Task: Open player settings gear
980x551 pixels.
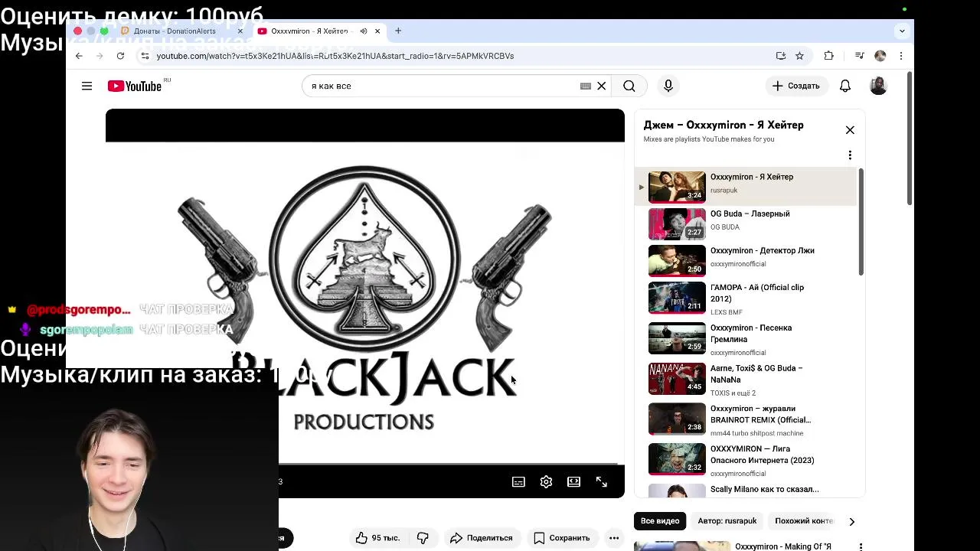Action: 546,481
